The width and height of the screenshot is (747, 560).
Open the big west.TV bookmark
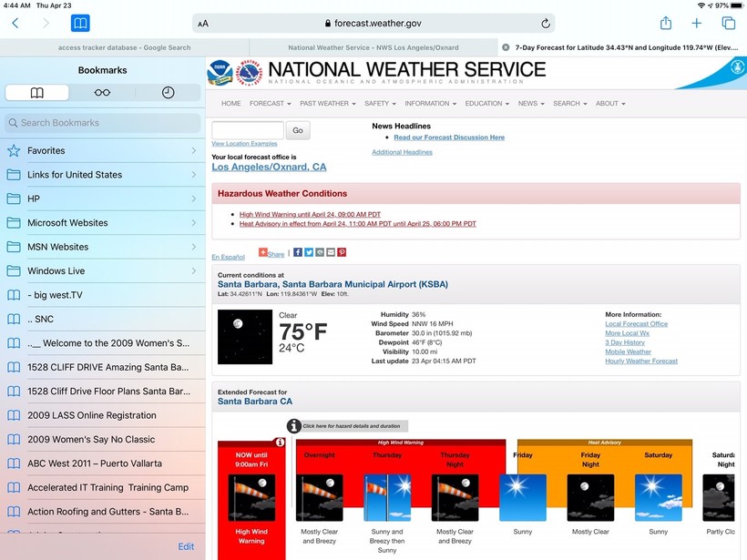pos(102,295)
